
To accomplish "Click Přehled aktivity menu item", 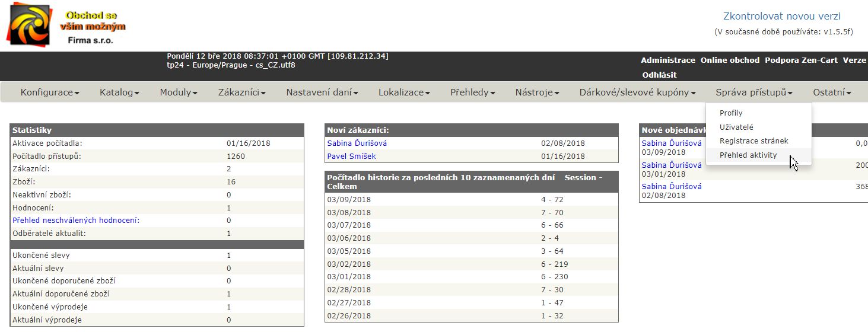I will coord(748,155).
